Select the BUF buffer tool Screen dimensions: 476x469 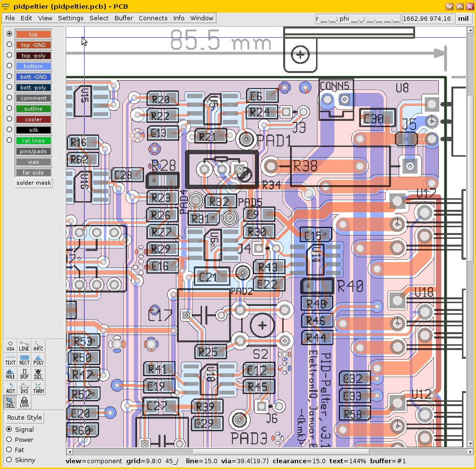coord(24,373)
